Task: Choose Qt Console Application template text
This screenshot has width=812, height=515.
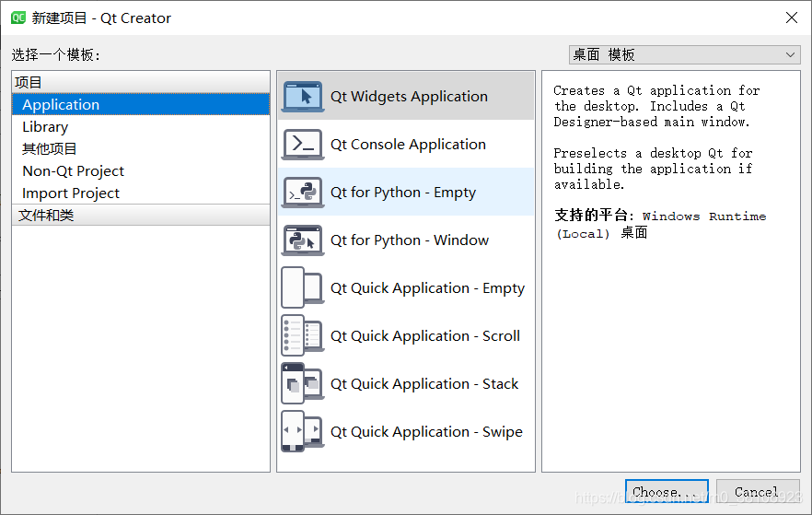Action: pyautogui.click(x=408, y=144)
